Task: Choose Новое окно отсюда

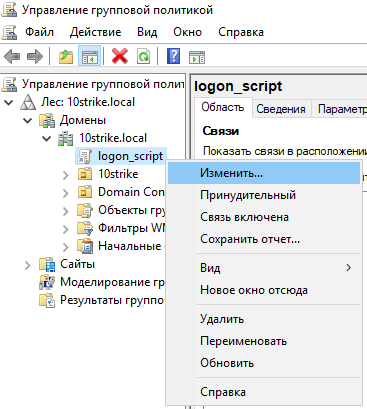Action: (x=264, y=290)
